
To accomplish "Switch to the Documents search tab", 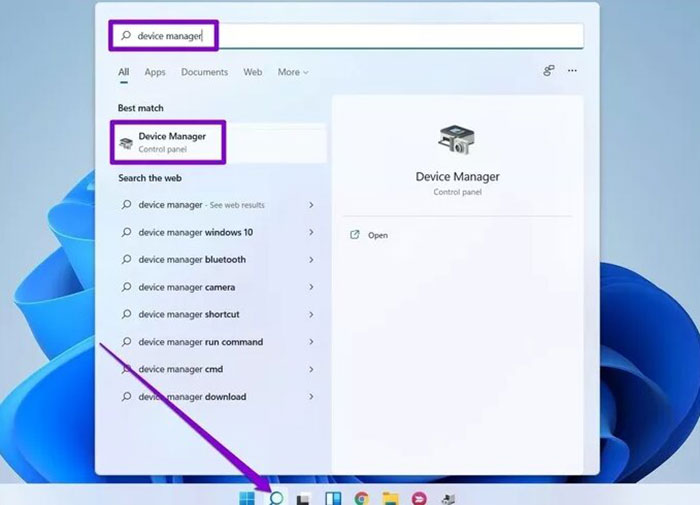I will click(204, 72).
